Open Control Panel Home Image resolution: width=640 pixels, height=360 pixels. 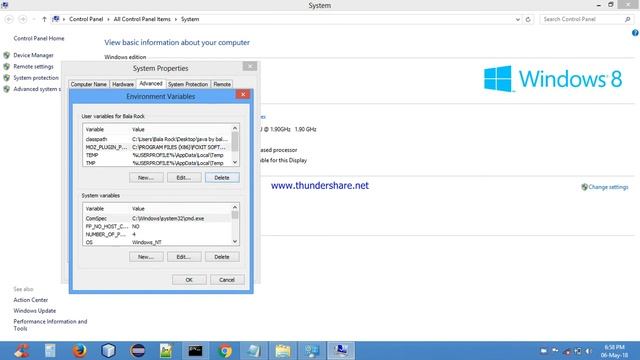coord(39,38)
